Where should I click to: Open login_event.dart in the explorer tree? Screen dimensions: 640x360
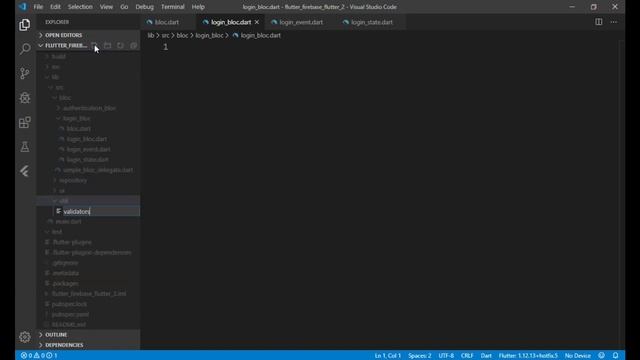(88, 149)
